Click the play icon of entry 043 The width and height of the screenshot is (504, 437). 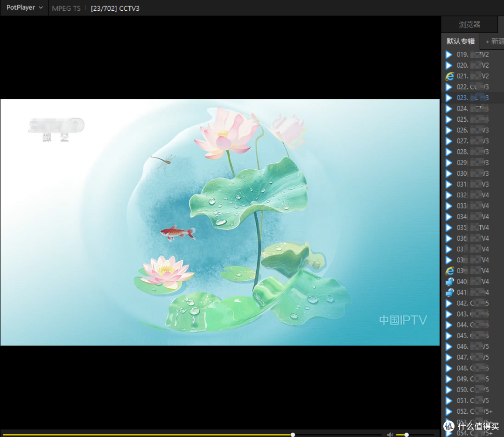pyautogui.click(x=449, y=314)
